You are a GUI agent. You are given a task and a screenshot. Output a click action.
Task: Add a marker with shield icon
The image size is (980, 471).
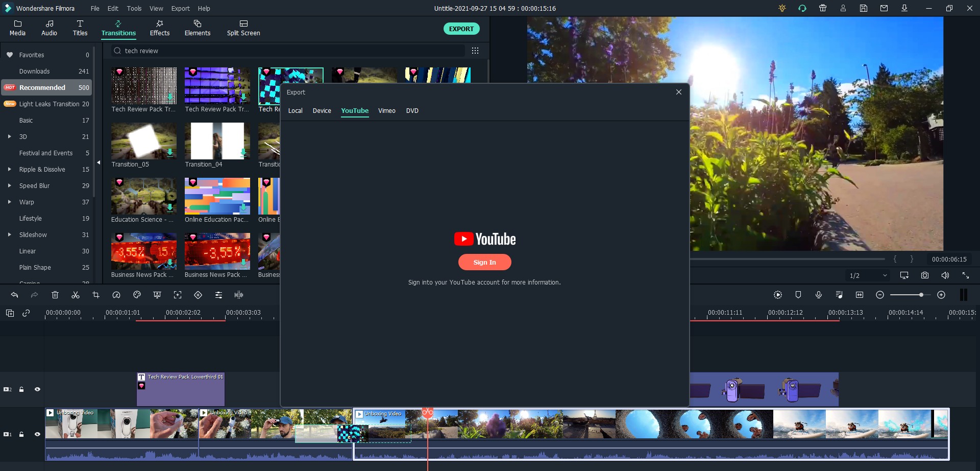(798, 295)
